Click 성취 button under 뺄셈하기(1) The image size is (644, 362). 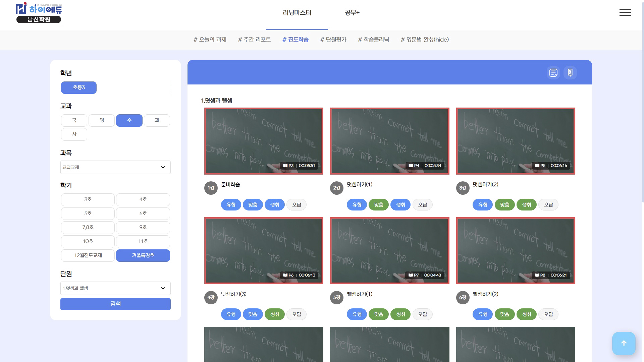401,314
